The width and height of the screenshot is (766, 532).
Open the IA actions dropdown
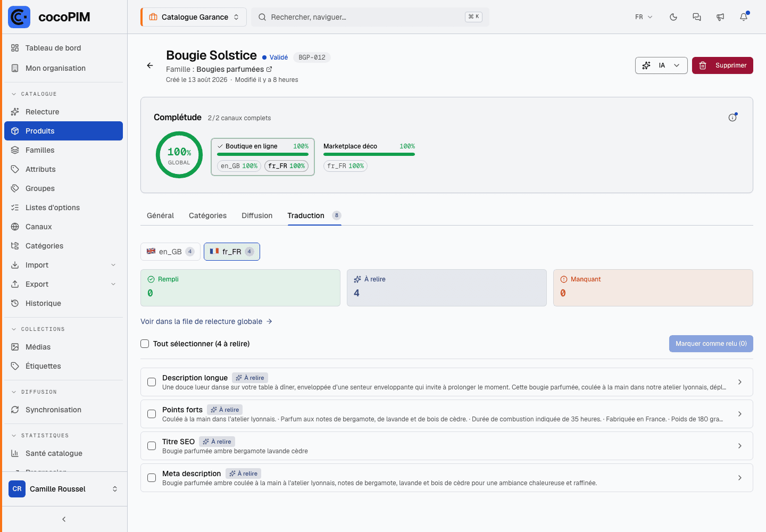pyautogui.click(x=661, y=65)
